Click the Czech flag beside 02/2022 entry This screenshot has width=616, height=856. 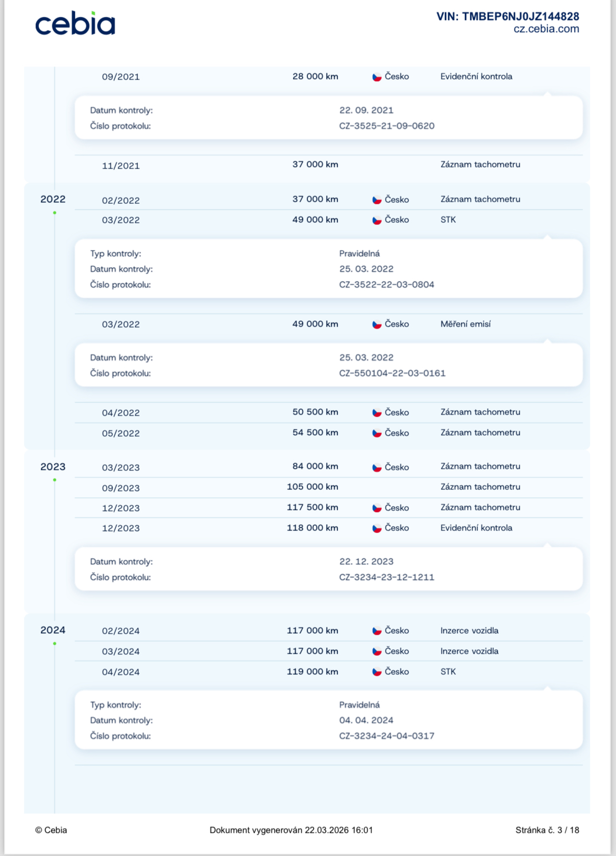point(377,200)
